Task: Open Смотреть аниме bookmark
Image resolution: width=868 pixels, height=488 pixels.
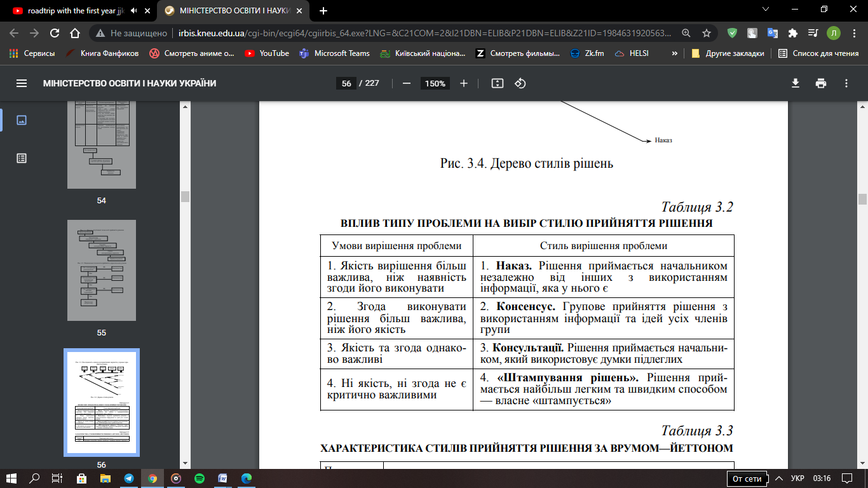Action: tap(192, 53)
